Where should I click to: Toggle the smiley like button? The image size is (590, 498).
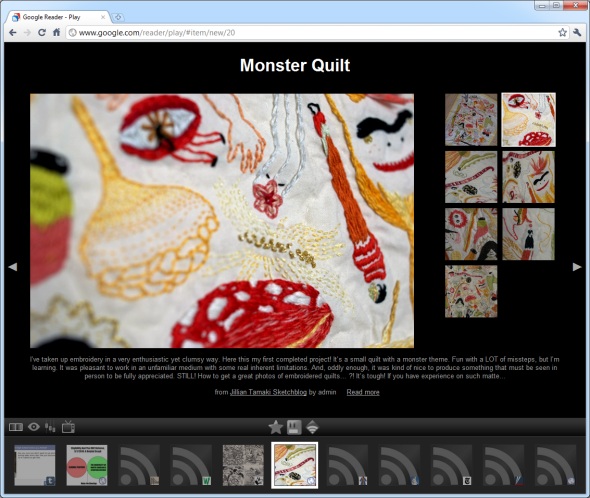tap(294, 427)
